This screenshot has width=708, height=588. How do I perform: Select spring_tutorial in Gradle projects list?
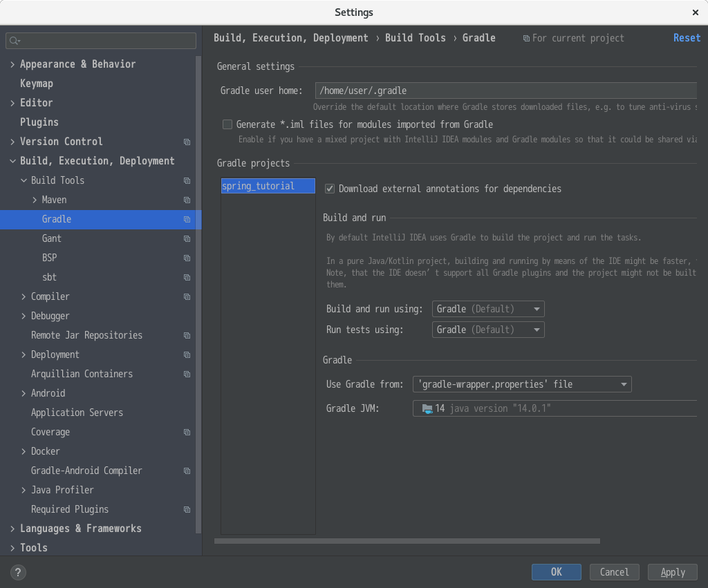click(268, 186)
